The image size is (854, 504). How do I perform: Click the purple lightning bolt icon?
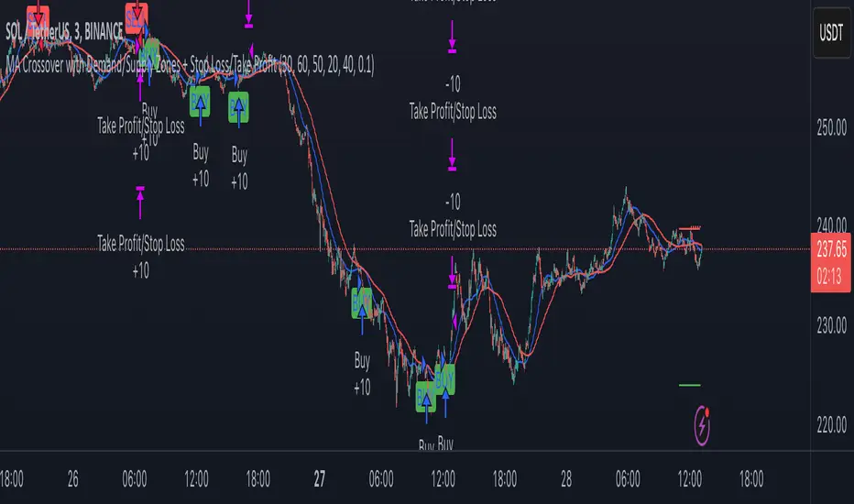(x=702, y=425)
